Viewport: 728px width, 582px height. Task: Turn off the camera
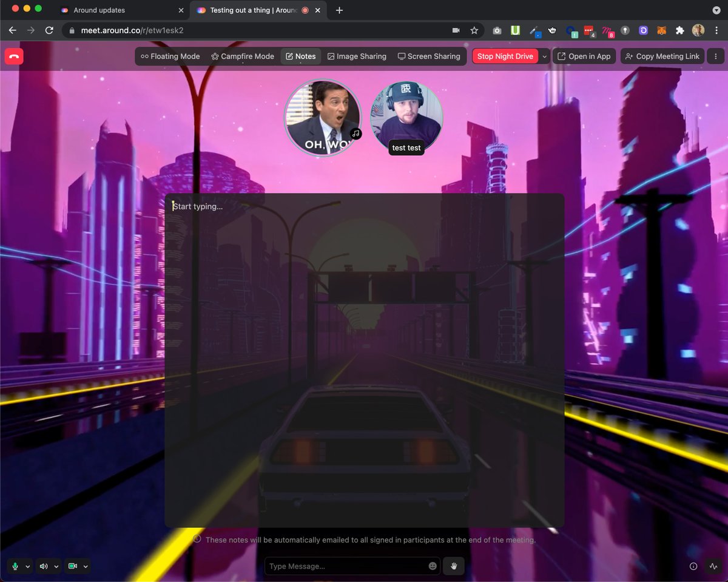[72, 566]
